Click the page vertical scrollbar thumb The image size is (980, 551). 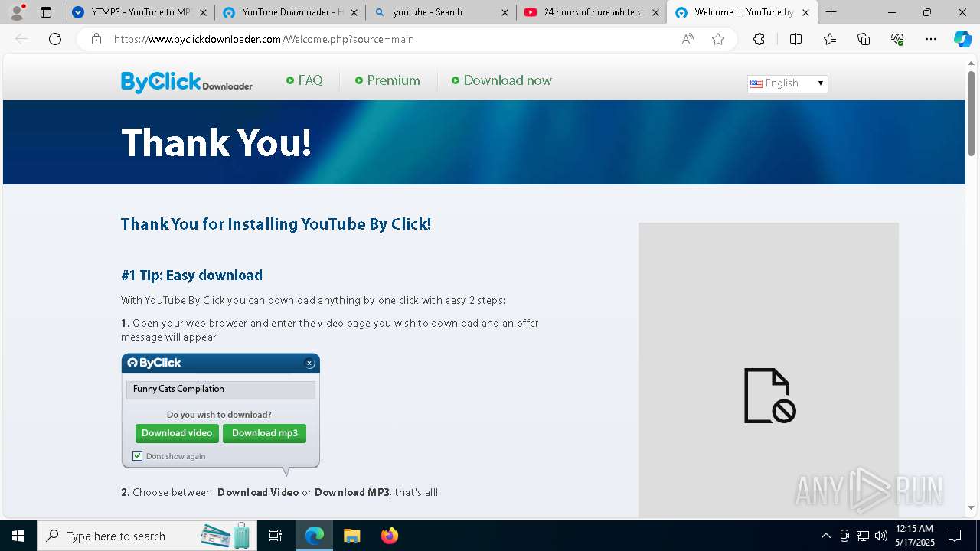point(971,115)
